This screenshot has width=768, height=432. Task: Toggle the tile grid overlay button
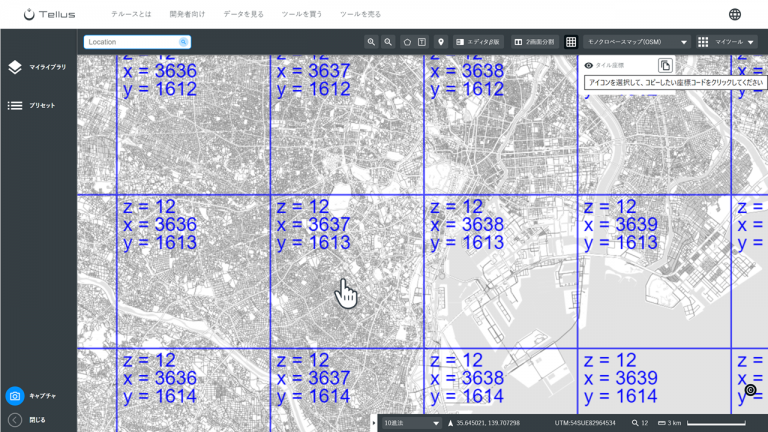(571, 42)
